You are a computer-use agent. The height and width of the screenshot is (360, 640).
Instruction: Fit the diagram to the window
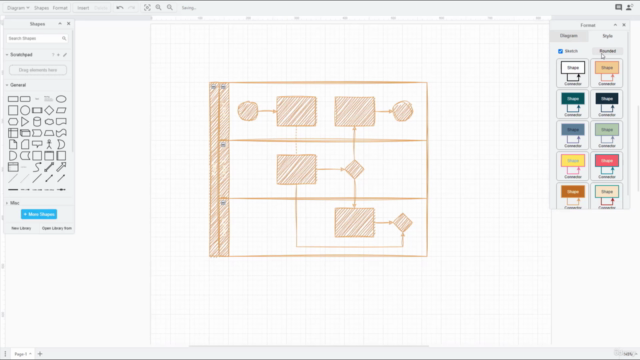point(147,8)
